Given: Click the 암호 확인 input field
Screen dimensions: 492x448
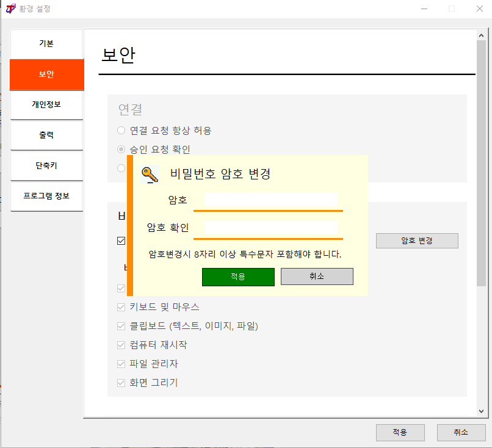Looking at the screenshot, I should 271,228.
